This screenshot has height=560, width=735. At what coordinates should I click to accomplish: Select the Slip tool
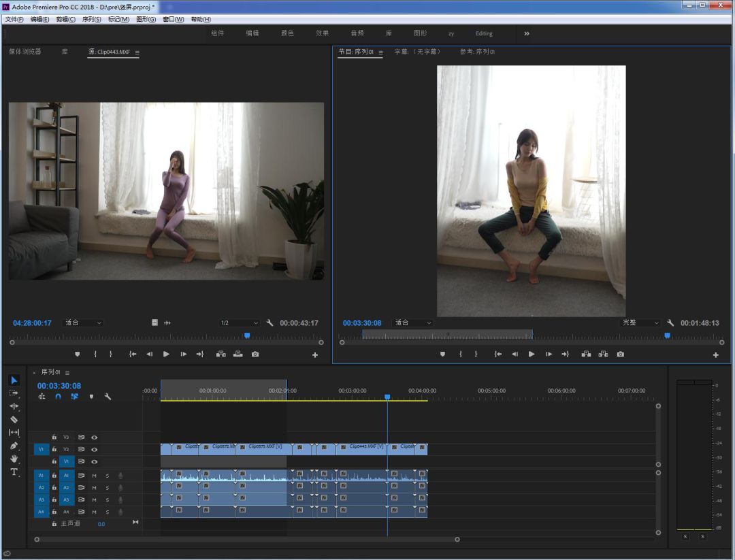(14, 432)
